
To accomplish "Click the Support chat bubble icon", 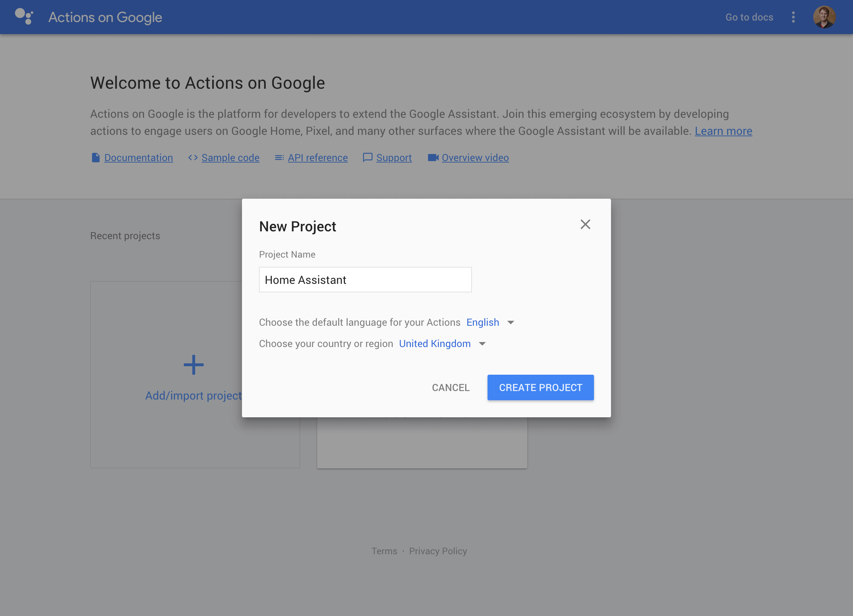I will coord(368,158).
